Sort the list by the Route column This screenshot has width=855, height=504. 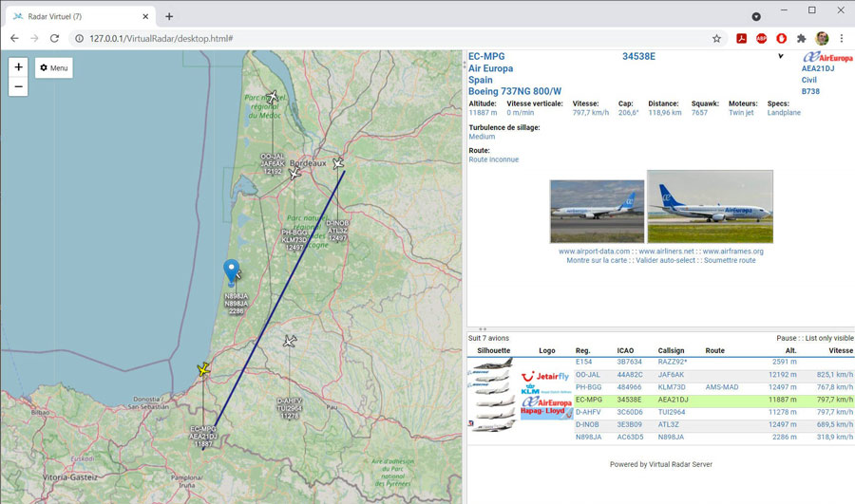[x=714, y=350]
